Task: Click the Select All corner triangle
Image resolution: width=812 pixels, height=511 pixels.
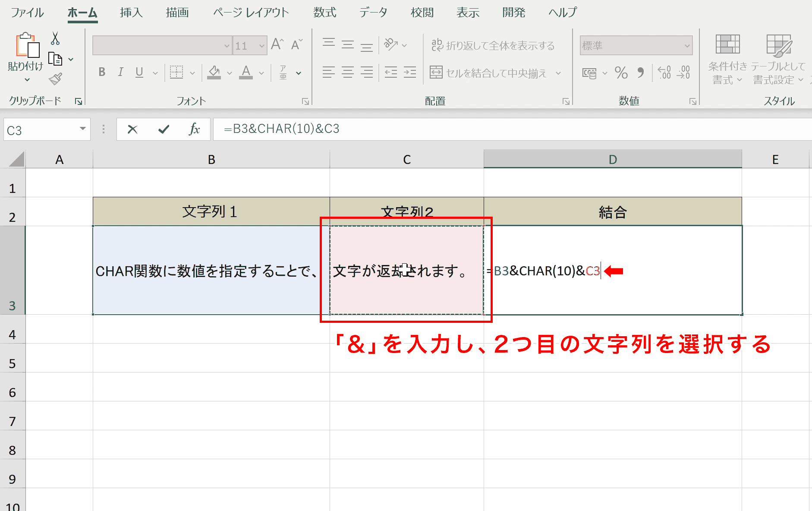Action: click(x=16, y=159)
